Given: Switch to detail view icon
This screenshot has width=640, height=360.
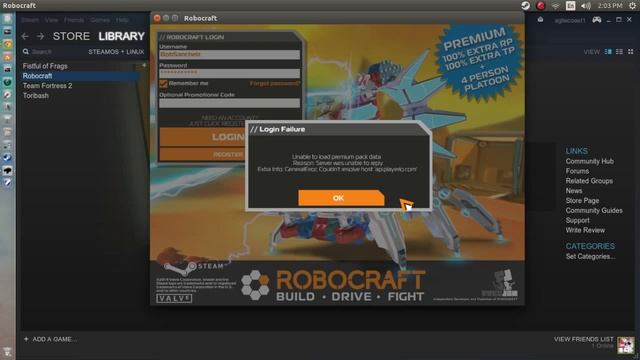Looking at the screenshot, I should coord(608,52).
